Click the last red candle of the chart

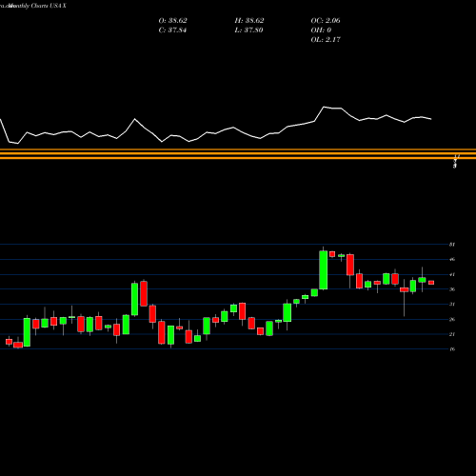[431, 283]
